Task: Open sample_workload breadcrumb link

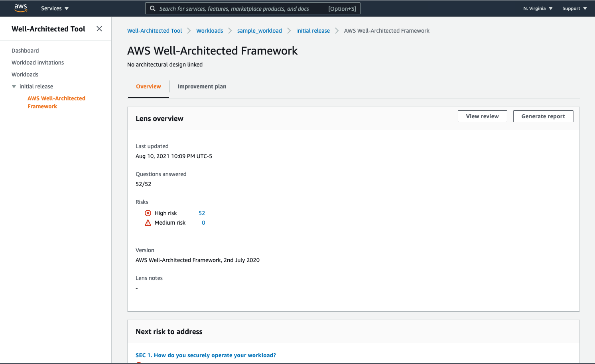Action: pos(259,31)
